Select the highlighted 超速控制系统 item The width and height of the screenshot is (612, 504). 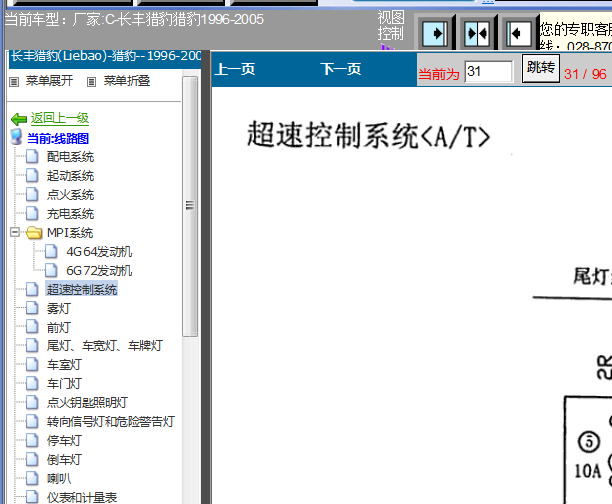point(82,289)
